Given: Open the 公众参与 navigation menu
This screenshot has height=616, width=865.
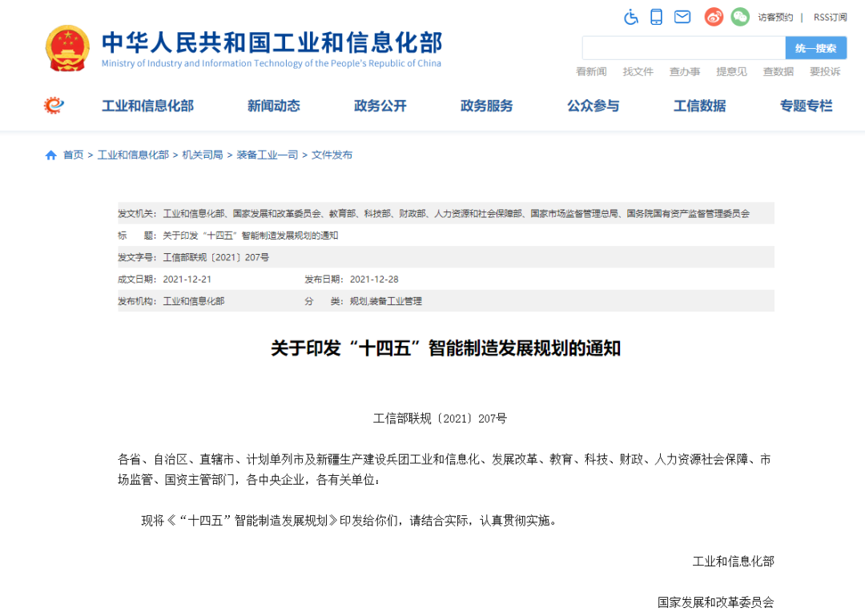Looking at the screenshot, I should 593,105.
